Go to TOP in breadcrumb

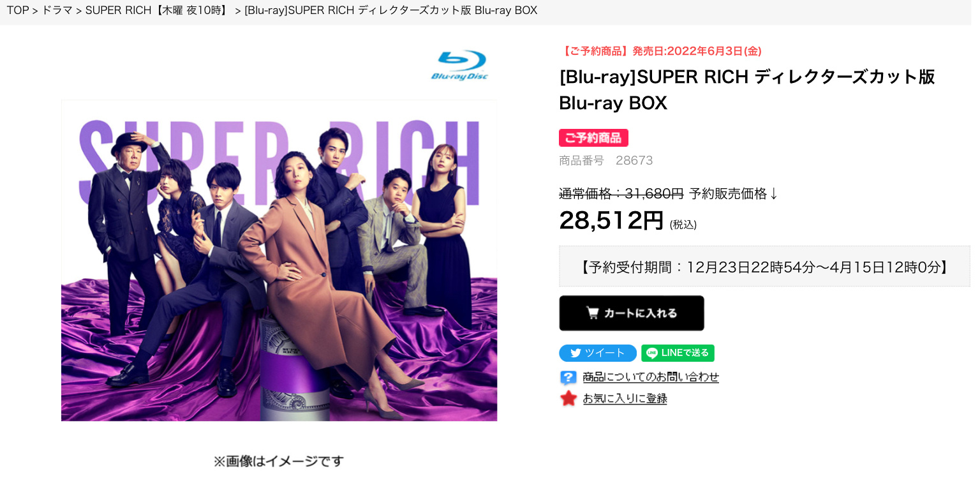(x=18, y=10)
